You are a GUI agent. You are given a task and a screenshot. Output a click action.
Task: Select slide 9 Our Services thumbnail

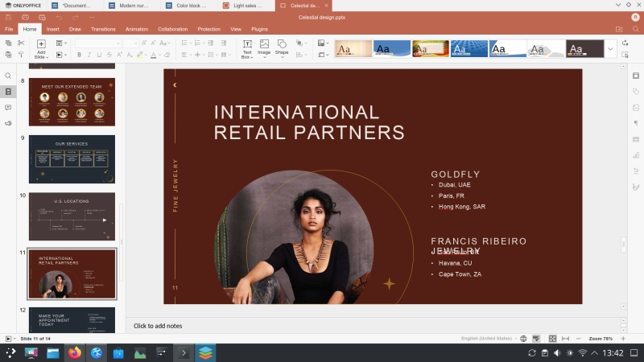[72, 159]
